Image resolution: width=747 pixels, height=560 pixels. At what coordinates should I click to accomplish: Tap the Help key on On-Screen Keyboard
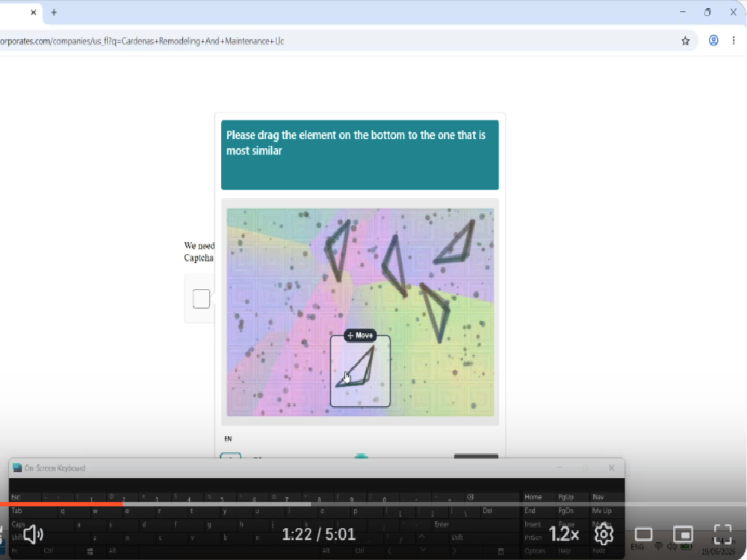coord(564,550)
